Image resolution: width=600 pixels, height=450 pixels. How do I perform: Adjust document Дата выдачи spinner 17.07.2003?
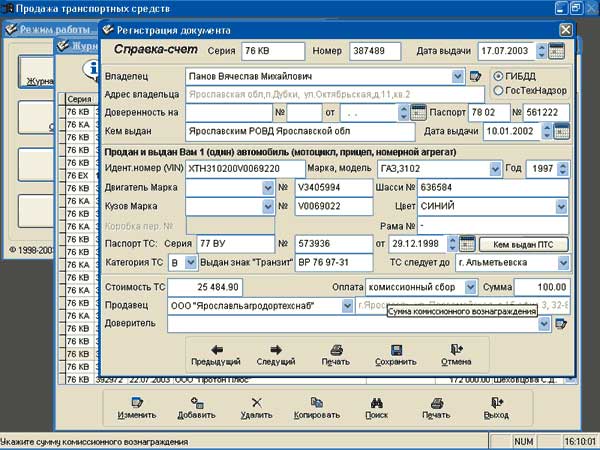[541, 51]
